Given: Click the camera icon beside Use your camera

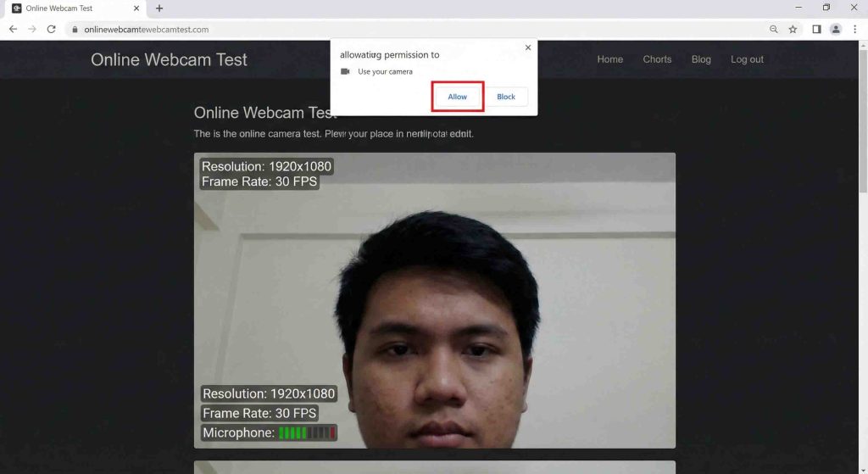Looking at the screenshot, I should tap(345, 71).
